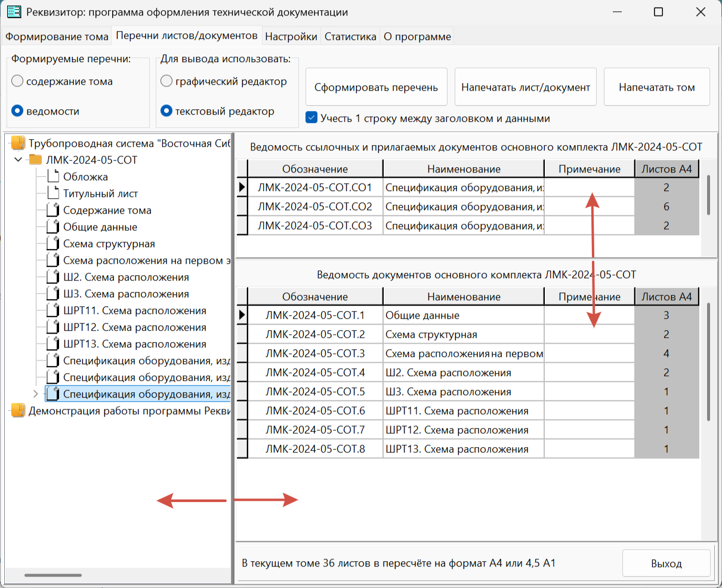Image resolution: width=722 pixels, height=588 pixels.
Task: Click the document icon beside ШРТ13. Схема расположения
Action: [53, 344]
